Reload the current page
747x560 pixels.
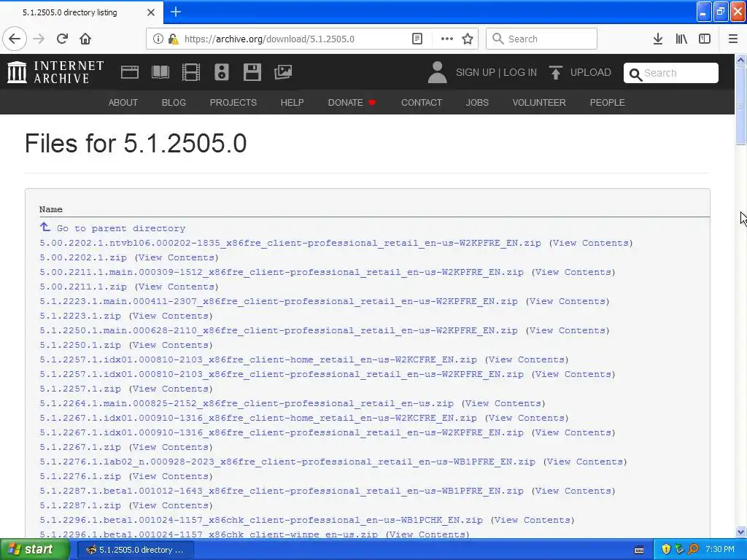(63, 39)
